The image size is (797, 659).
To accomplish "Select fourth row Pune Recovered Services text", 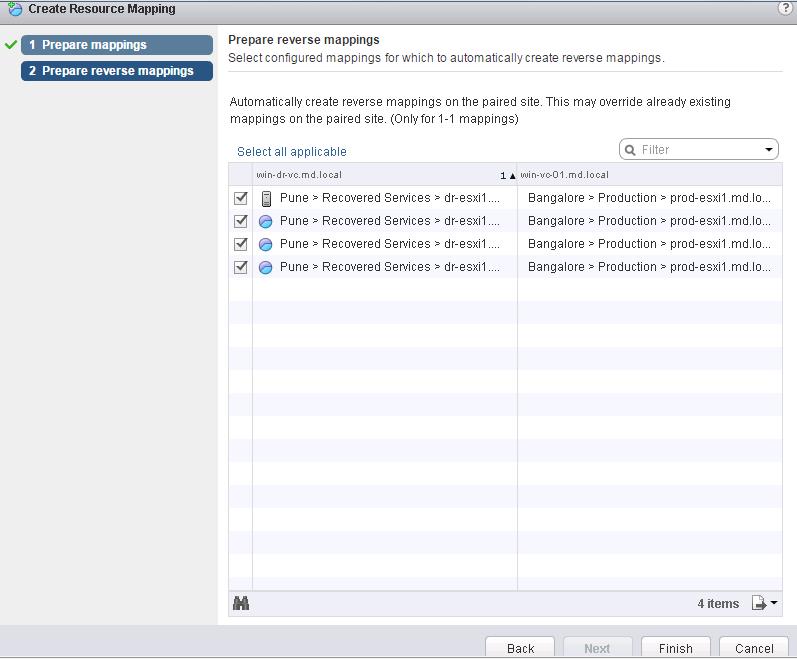I will 390,266.
